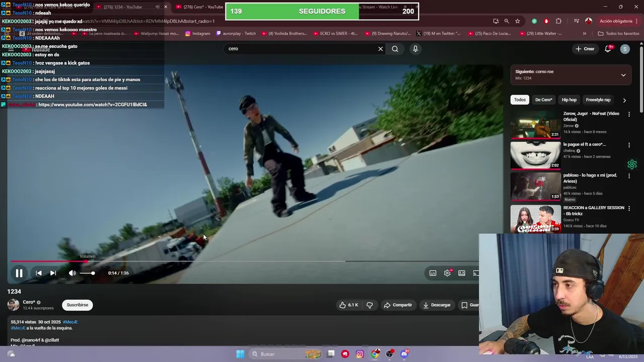
Task: Open the 'le pague el ft a cero*' thumbnail
Action: [x=535, y=155]
